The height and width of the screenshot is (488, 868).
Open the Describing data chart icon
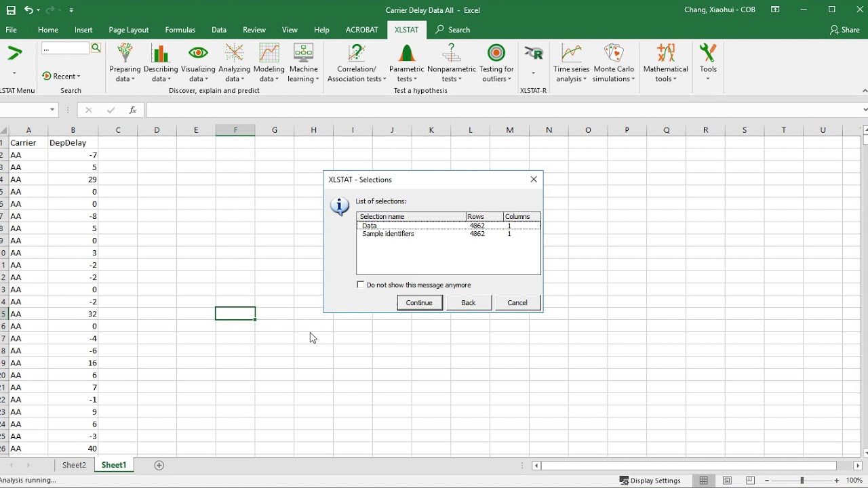[x=160, y=53]
